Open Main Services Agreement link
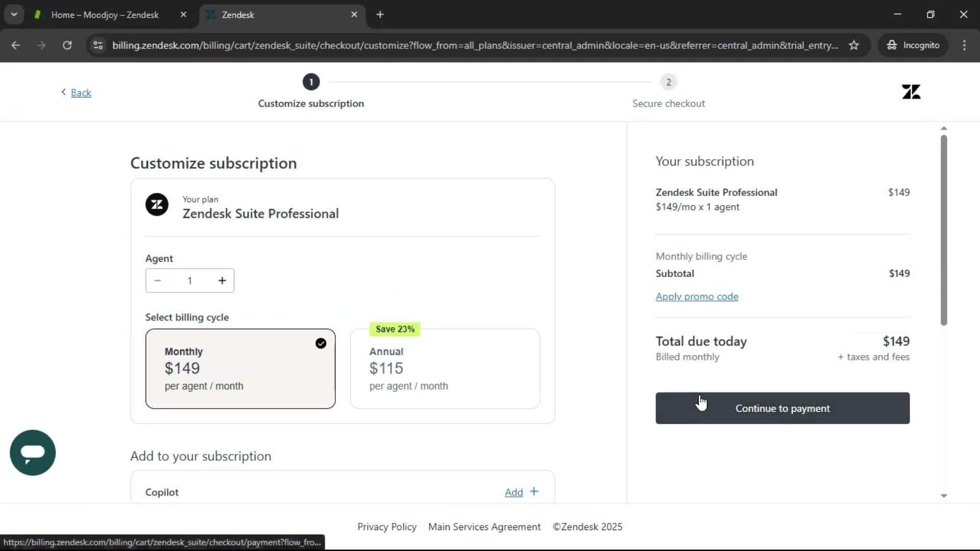 (484, 527)
